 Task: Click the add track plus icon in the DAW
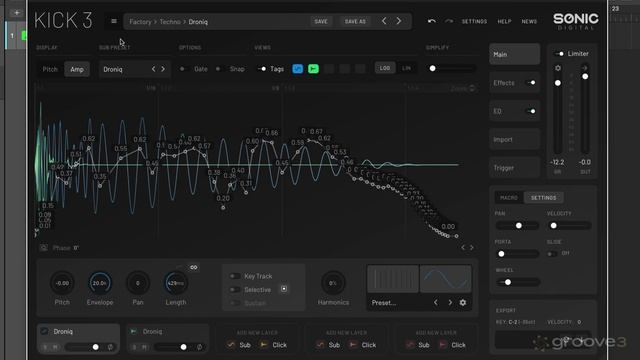pyautogui.click(x=17, y=13)
